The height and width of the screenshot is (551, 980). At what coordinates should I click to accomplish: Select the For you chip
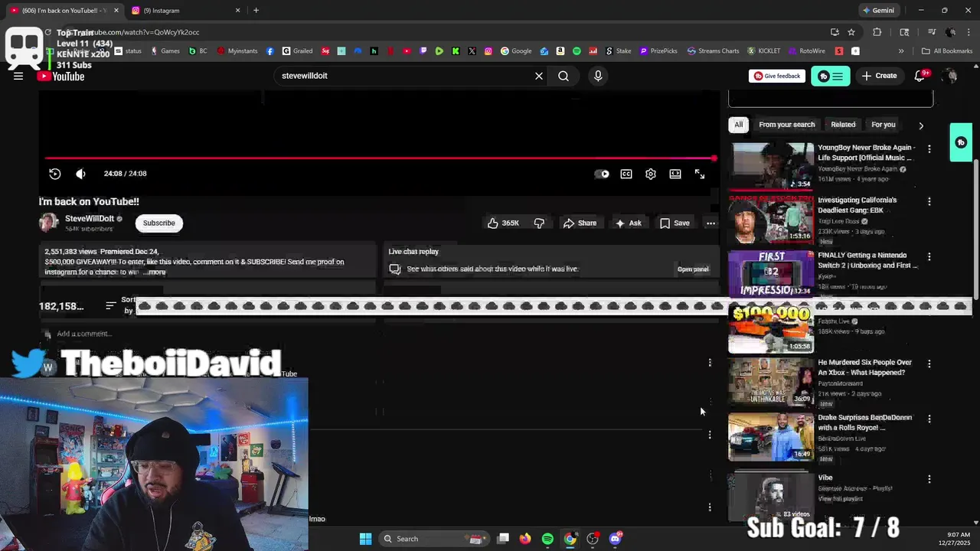point(883,125)
